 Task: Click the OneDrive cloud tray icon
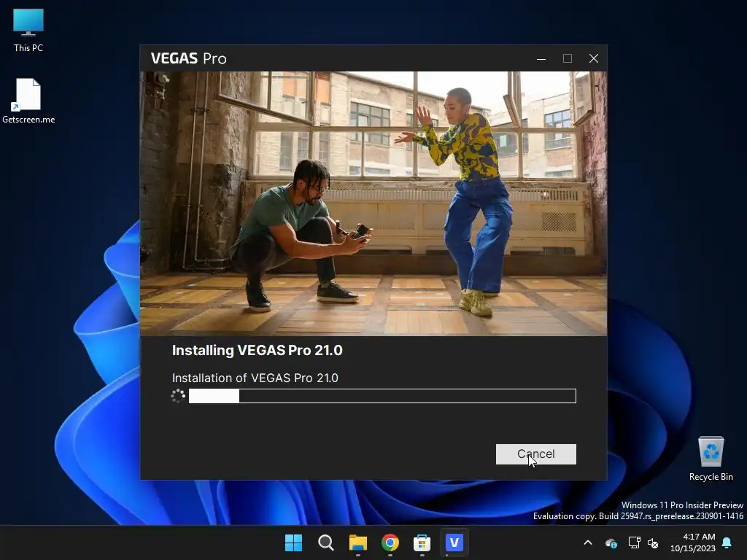(611, 542)
